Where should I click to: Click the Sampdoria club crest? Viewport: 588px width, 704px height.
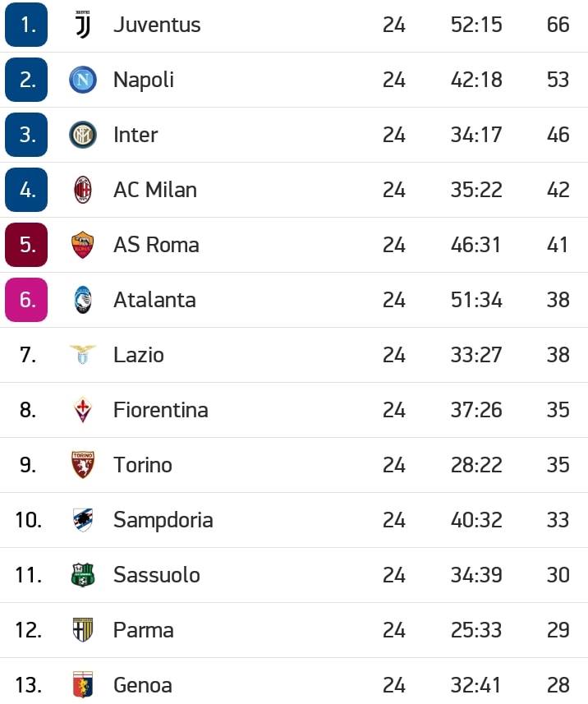click(83, 520)
